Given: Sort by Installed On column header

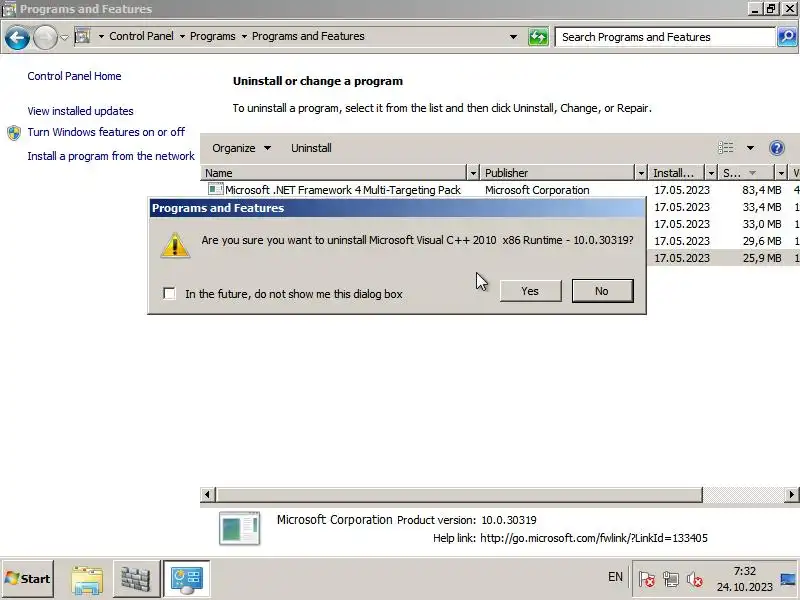Looking at the screenshot, I should pos(677,173).
